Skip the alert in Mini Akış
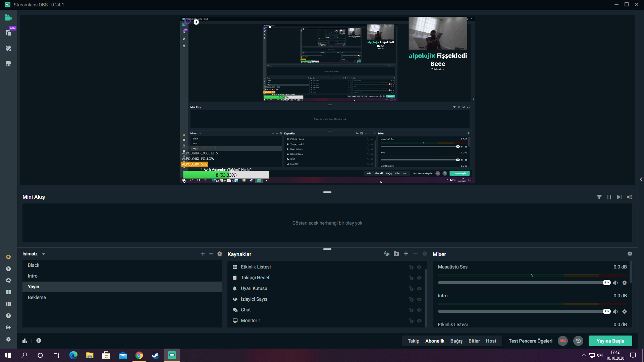 click(619, 197)
